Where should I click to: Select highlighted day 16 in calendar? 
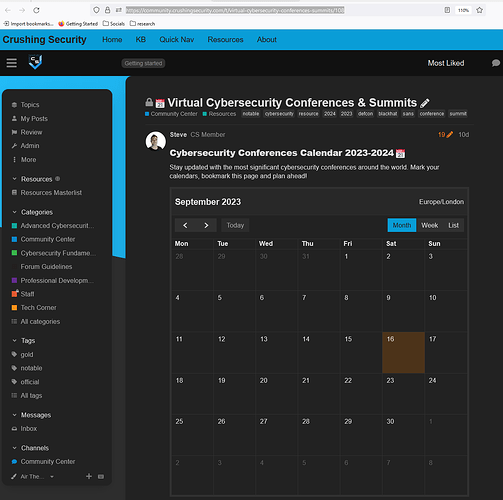click(403, 352)
